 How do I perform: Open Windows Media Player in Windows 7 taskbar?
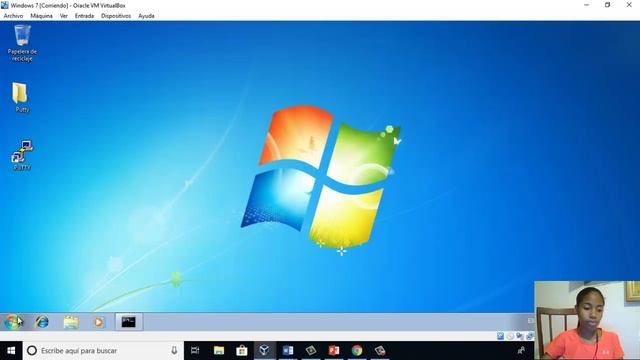point(98,322)
